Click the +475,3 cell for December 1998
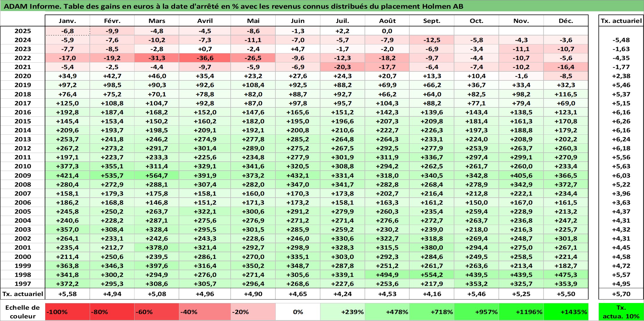The width and height of the screenshot is (644, 321). tap(566, 275)
